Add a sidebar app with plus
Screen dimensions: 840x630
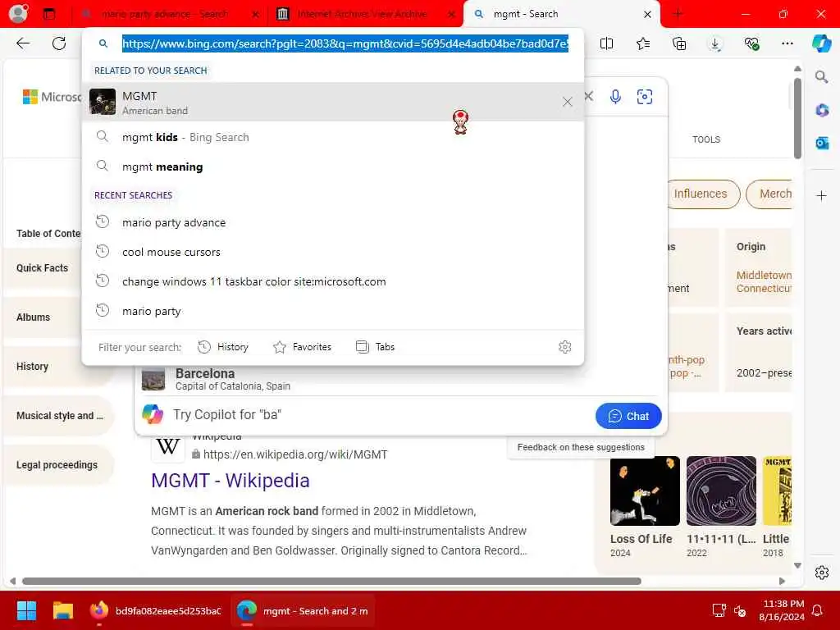click(x=822, y=195)
